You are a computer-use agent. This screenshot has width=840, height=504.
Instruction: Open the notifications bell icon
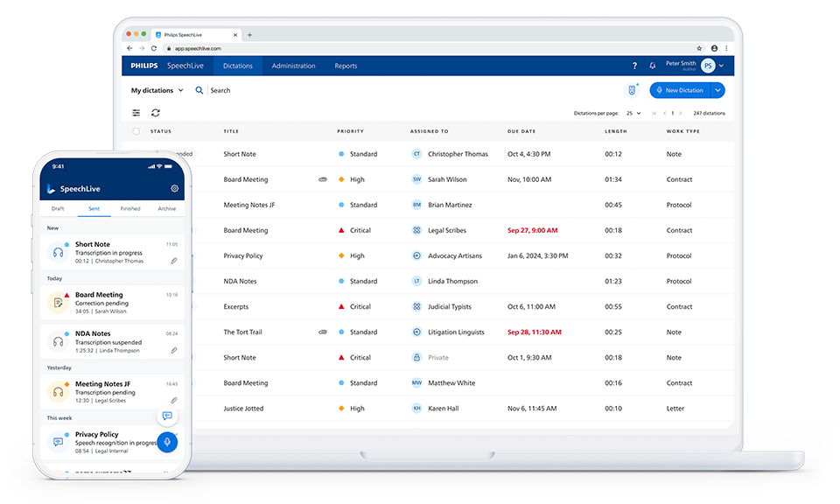click(x=652, y=66)
